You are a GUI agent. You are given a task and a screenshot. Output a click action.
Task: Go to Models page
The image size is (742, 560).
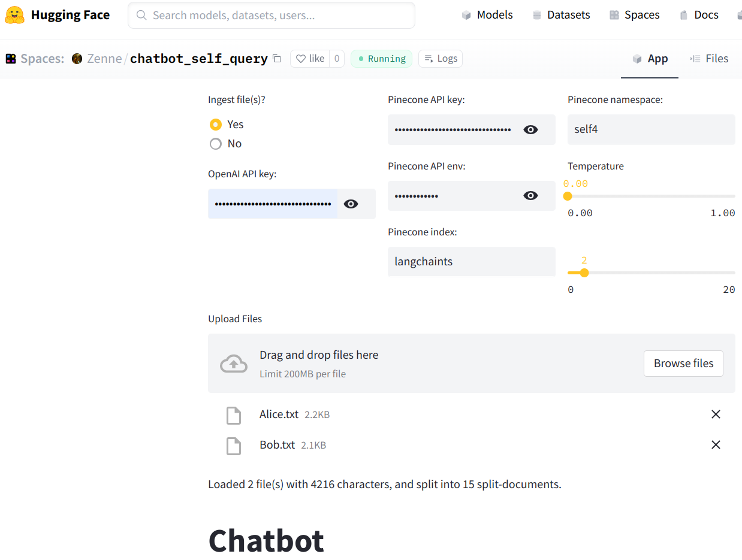pos(487,15)
